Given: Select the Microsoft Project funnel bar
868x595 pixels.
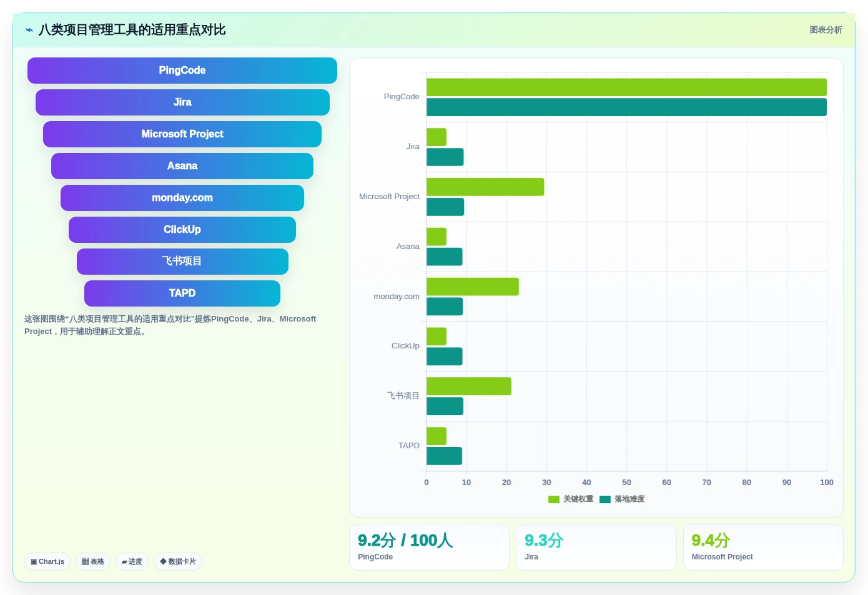Looking at the screenshot, I should click(x=182, y=134).
